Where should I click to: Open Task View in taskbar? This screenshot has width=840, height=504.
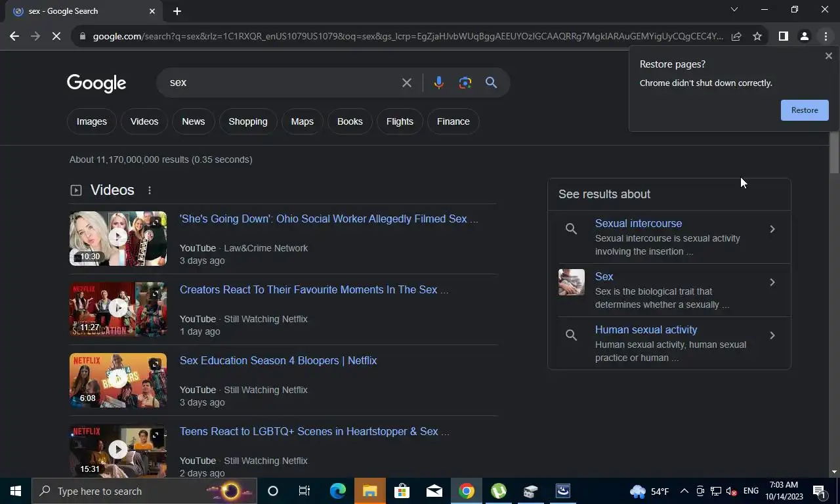tap(304, 491)
